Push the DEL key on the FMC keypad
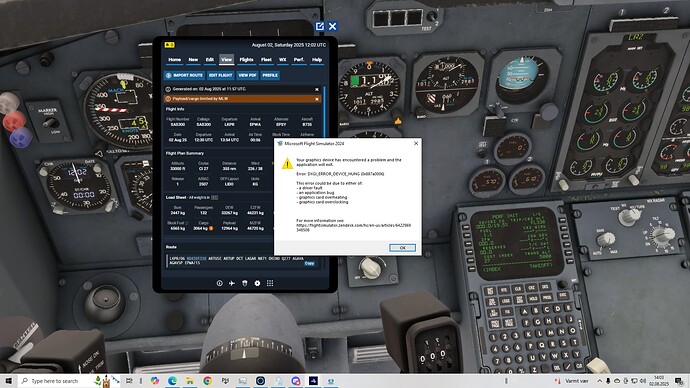Screen dimensions: 690x388 click(x=558, y=368)
